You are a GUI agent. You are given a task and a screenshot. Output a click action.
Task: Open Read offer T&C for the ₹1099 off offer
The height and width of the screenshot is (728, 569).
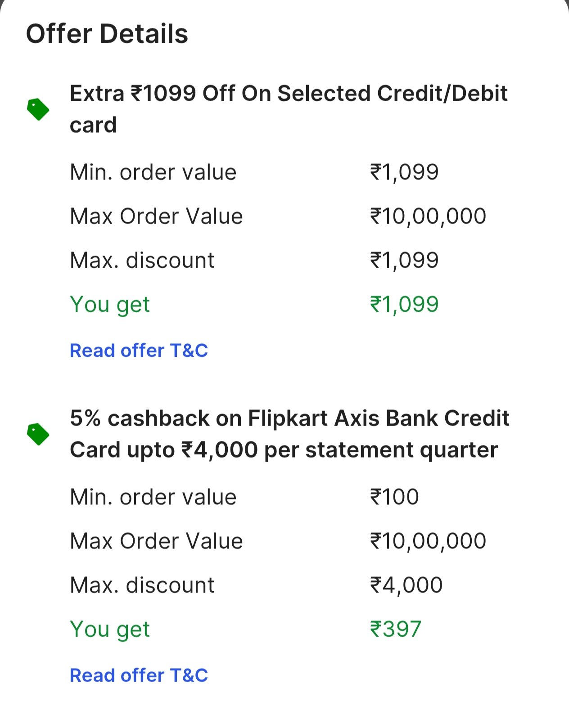(139, 351)
